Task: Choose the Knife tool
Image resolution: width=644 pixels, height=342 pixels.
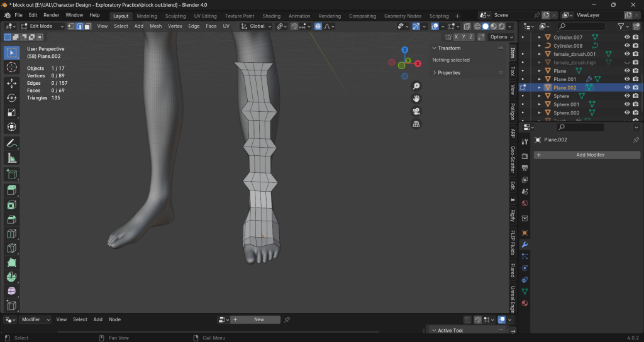Action: pos(11,248)
